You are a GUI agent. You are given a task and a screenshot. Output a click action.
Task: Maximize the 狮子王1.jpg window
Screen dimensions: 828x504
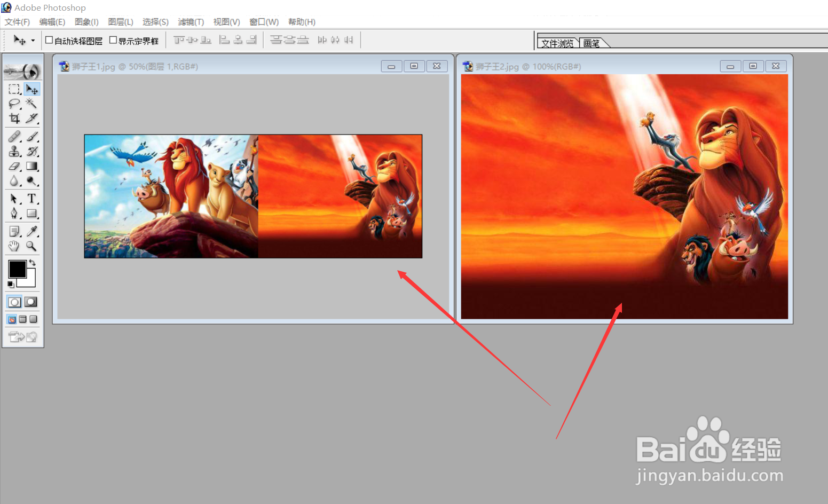[x=414, y=66]
